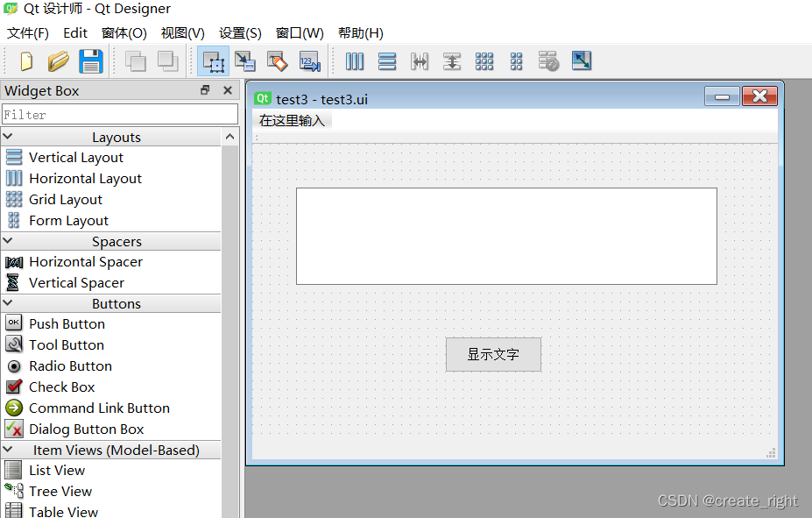Open the 帮助(H) menu
This screenshot has width=812, height=518.
(361, 33)
